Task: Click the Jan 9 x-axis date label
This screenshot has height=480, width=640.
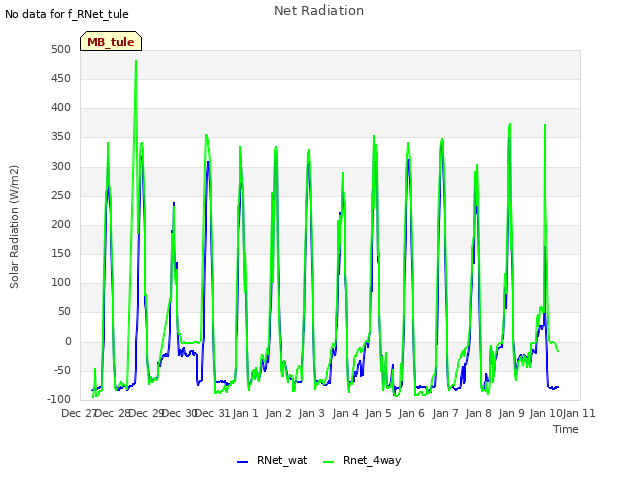Action: tap(511, 413)
